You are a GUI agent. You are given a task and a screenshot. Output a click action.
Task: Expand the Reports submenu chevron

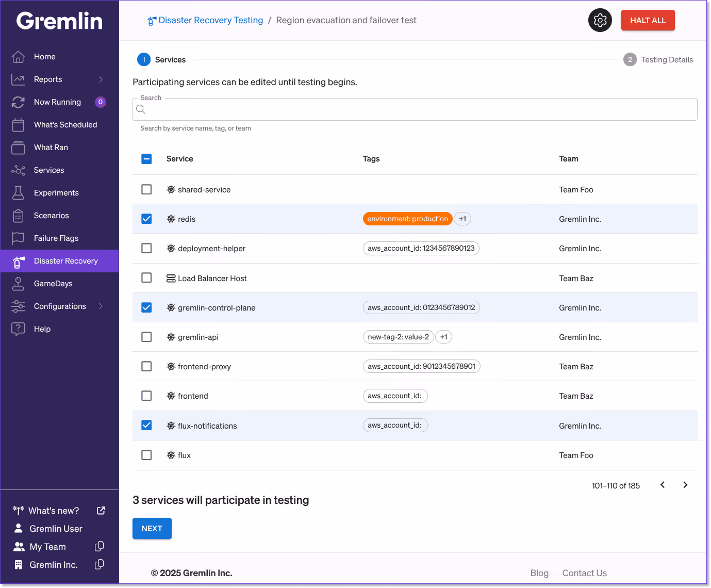pos(101,79)
